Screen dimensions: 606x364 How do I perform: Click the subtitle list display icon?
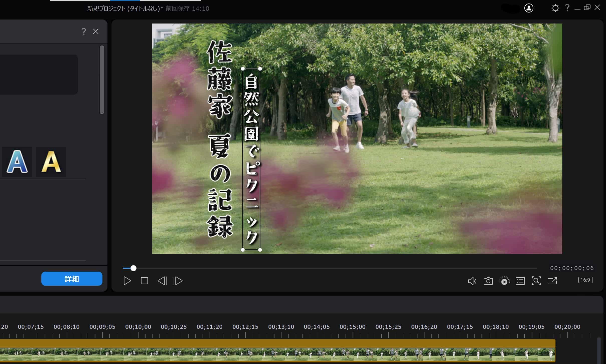coord(520,281)
